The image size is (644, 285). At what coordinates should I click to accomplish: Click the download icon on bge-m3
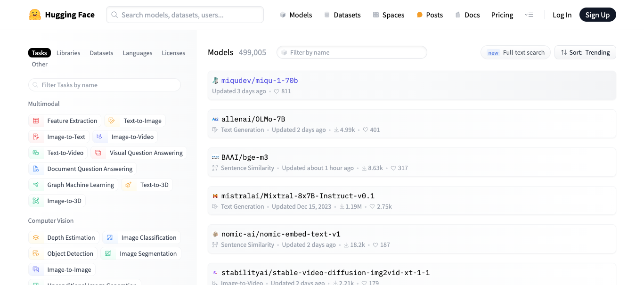[364, 168]
